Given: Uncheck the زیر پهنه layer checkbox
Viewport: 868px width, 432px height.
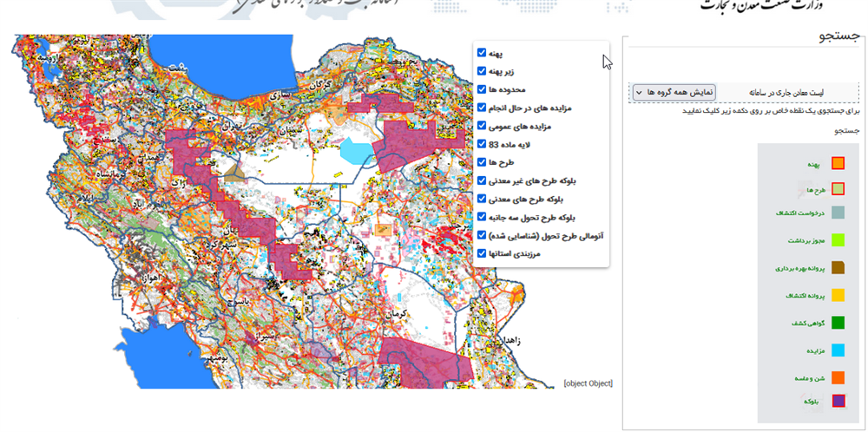Looking at the screenshot, I should (x=481, y=71).
